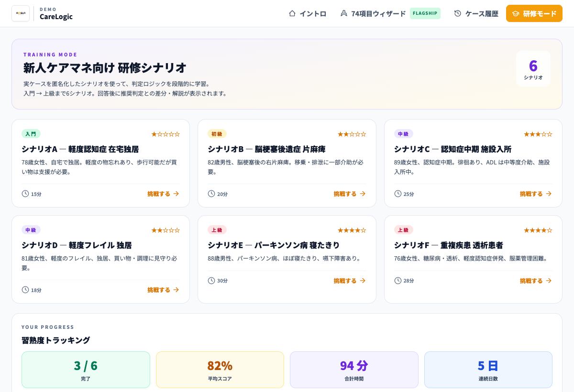Click the 76歳女性 description in シナリオF
The image size is (574, 392).
click(472, 258)
